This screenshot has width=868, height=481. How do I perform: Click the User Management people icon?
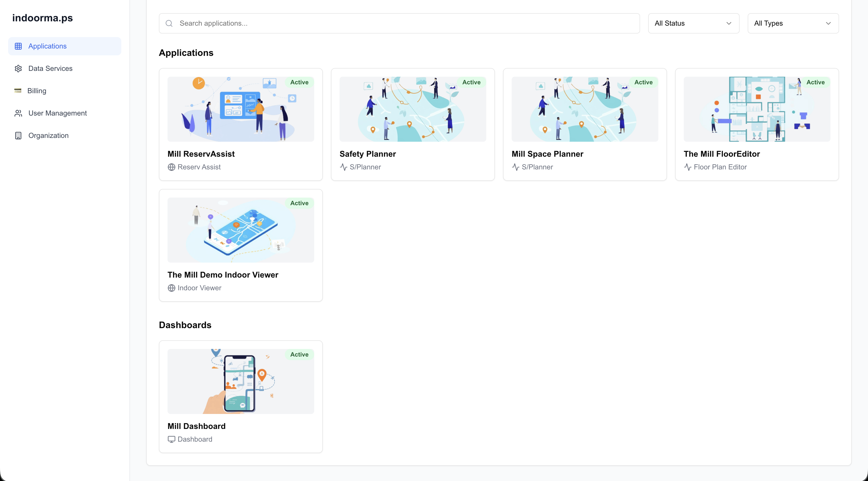point(18,113)
